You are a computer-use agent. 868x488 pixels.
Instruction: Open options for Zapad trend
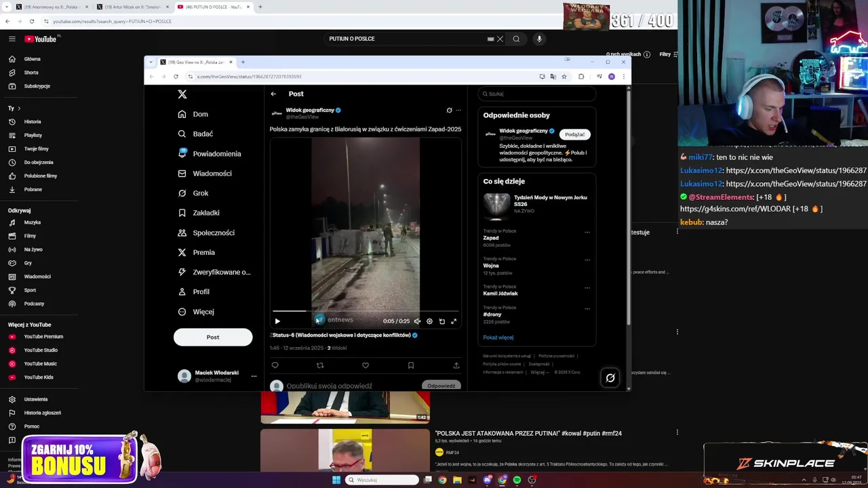587,232
